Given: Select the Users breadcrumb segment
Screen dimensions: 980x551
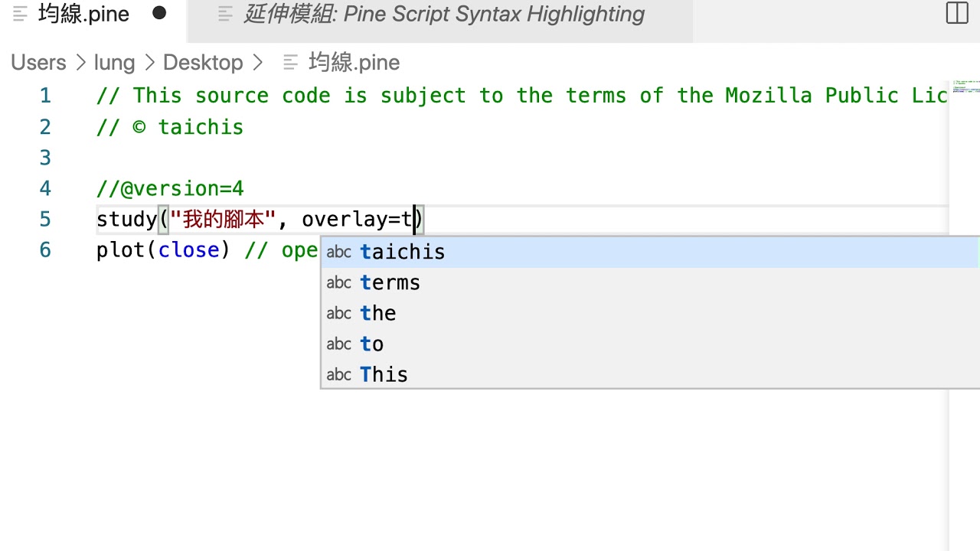Looking at the screenshot, I should click(x=38, y=63).
